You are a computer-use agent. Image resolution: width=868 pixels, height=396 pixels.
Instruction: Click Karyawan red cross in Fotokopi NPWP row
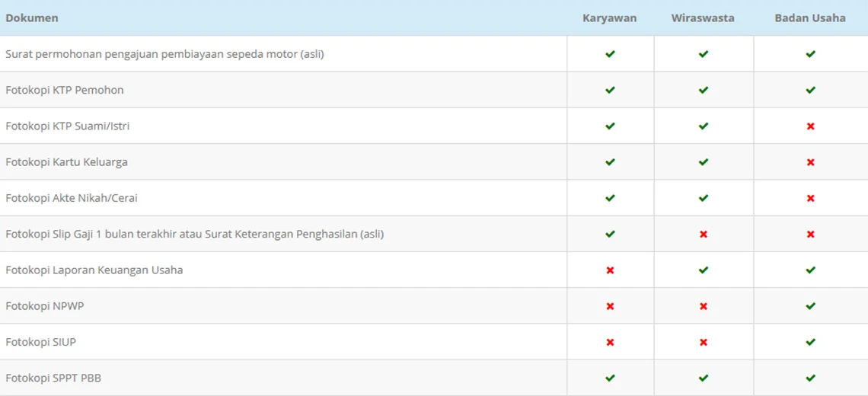[610, 306]
